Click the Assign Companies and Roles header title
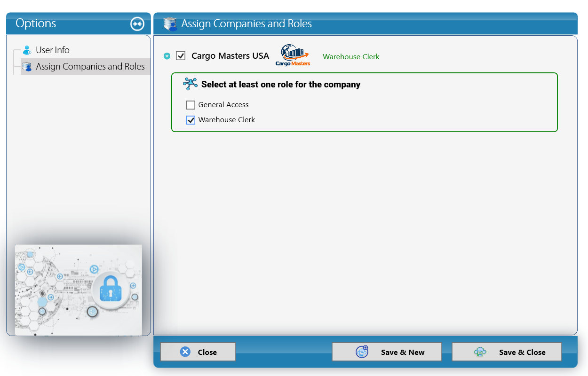 click(246, 23)
